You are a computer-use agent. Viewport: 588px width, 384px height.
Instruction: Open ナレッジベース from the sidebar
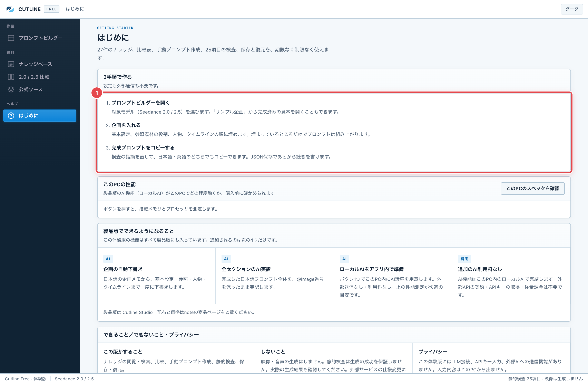coord(40,64)
